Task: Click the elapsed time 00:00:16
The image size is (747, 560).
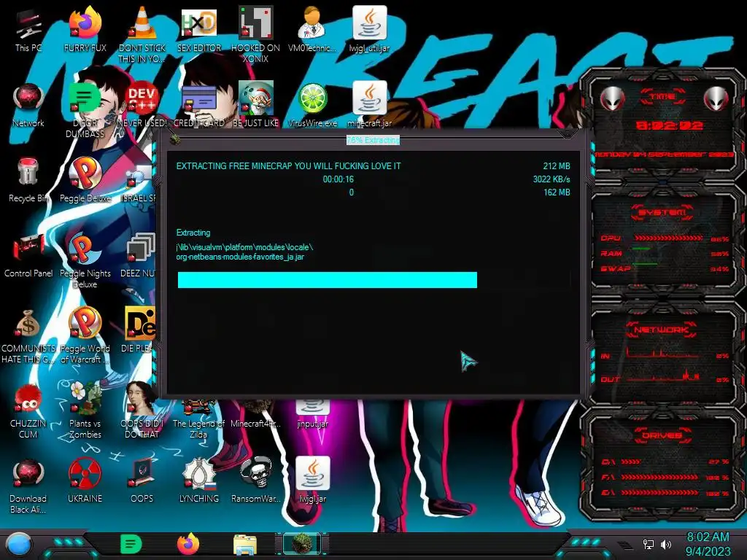Action: click(x=338, y=179)
